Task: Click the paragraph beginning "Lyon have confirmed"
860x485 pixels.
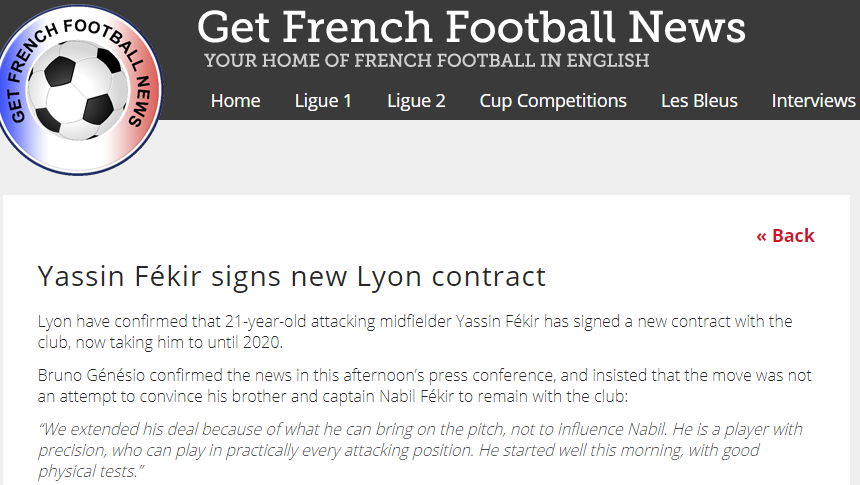Action: pyautogui.click(x=415, y=331)
